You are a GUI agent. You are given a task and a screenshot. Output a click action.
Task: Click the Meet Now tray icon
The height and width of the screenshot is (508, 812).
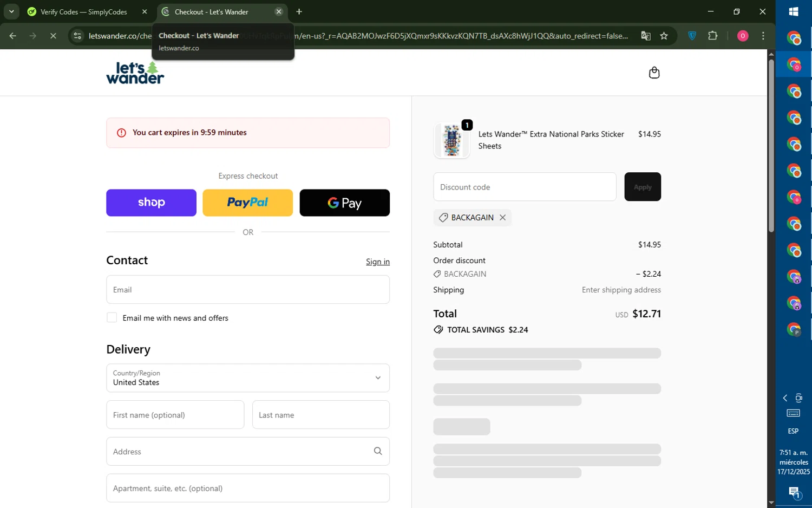coord(799,398)
